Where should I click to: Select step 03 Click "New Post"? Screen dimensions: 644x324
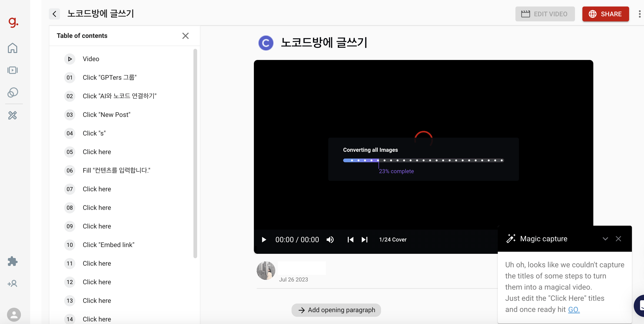(x=106, y=115)
